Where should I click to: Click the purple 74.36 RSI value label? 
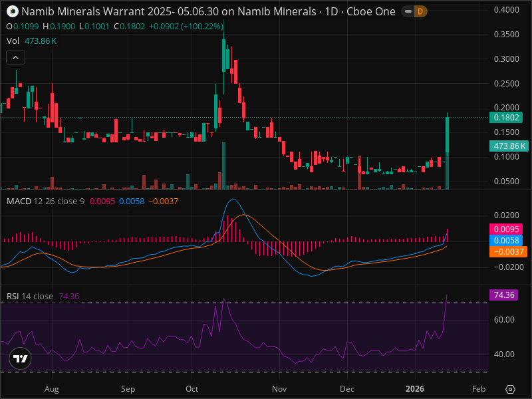click(504, 295)
